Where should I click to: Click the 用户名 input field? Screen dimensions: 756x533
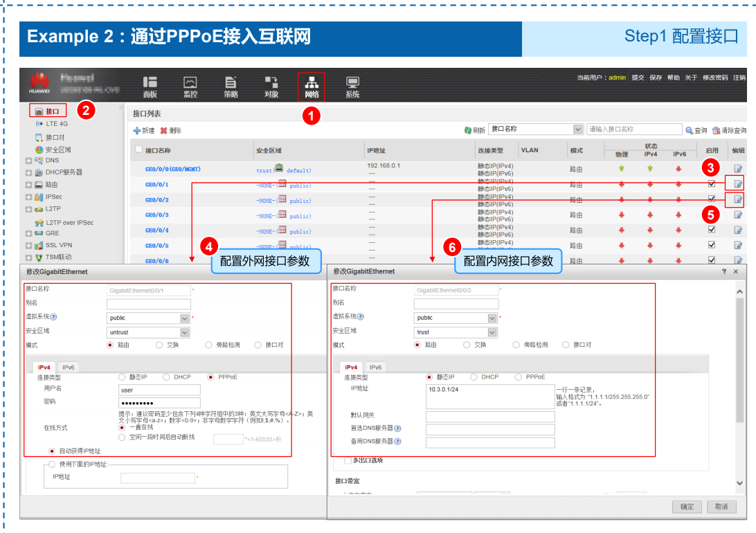click(159, 390)
